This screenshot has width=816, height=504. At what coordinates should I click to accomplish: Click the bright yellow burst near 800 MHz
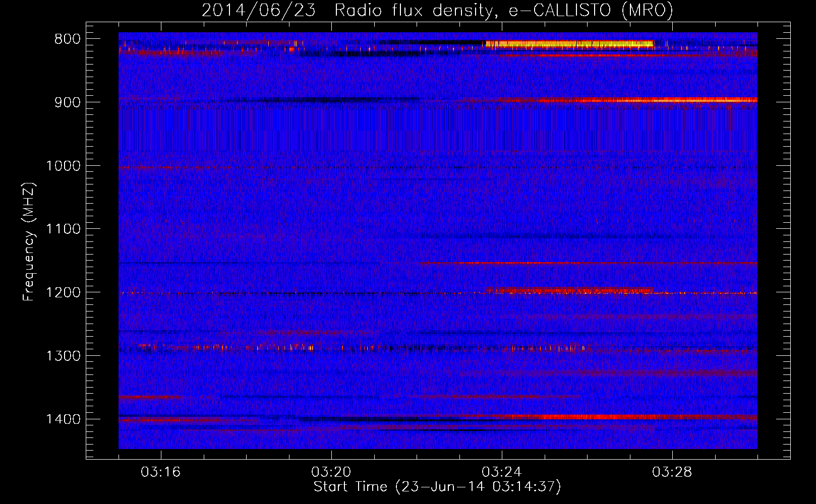[x=569, y=44]
